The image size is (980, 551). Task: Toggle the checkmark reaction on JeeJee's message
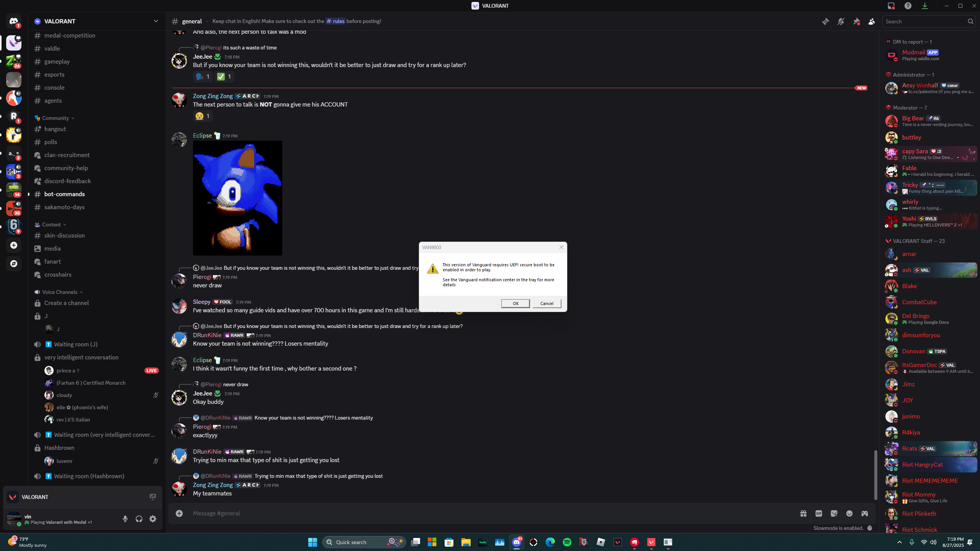[x=224, y=76]
